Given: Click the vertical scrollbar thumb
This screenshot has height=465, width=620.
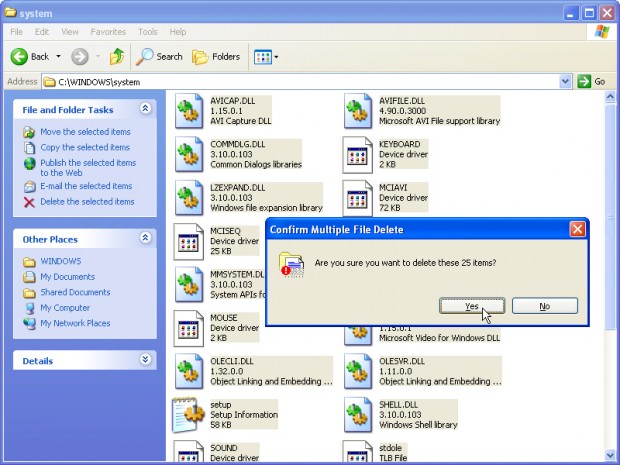Looking at the screenshot, I should click(x=610, y=216).
